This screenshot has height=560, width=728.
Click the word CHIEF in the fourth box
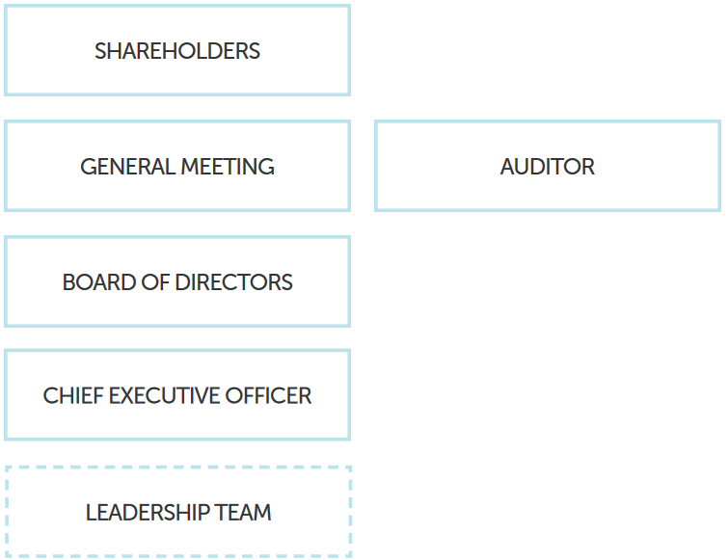click(73, 396)
